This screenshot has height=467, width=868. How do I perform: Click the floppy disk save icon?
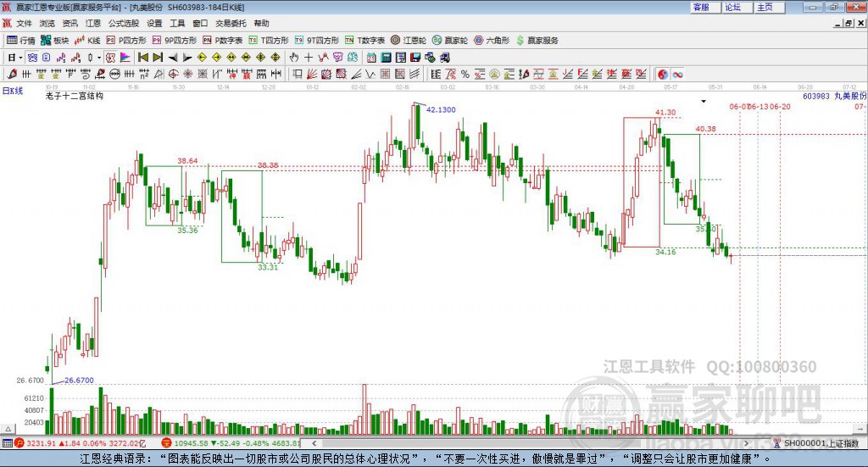[x=415, y=58]
